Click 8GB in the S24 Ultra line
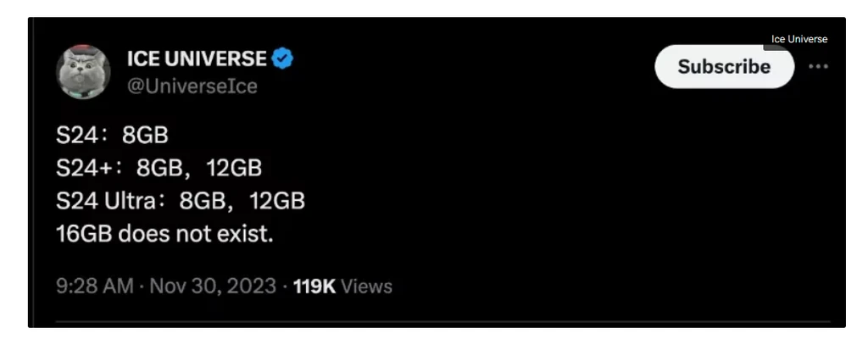This screenshot has width=868, height=345. pyautogui.click(x=202, y=201)
